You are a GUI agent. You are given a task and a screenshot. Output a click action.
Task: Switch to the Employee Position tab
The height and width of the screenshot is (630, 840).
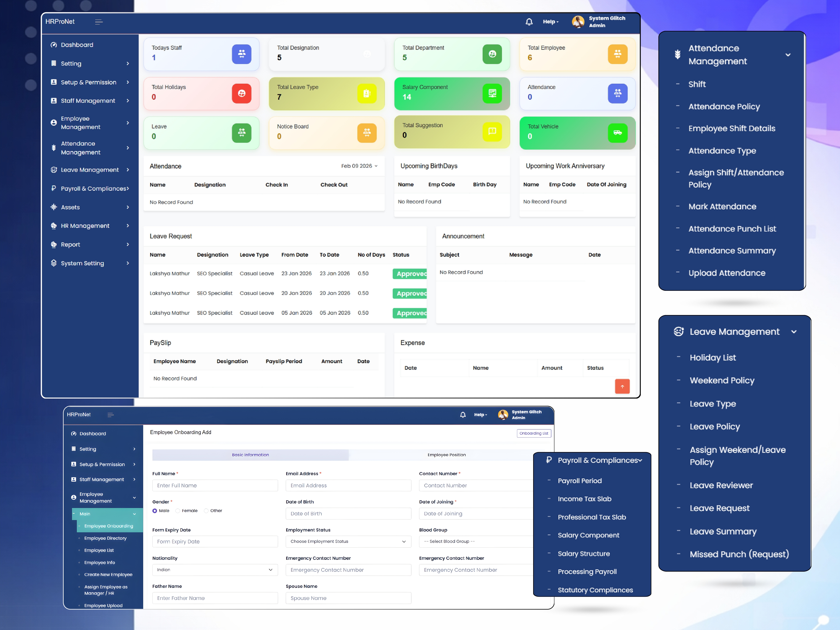446,455
